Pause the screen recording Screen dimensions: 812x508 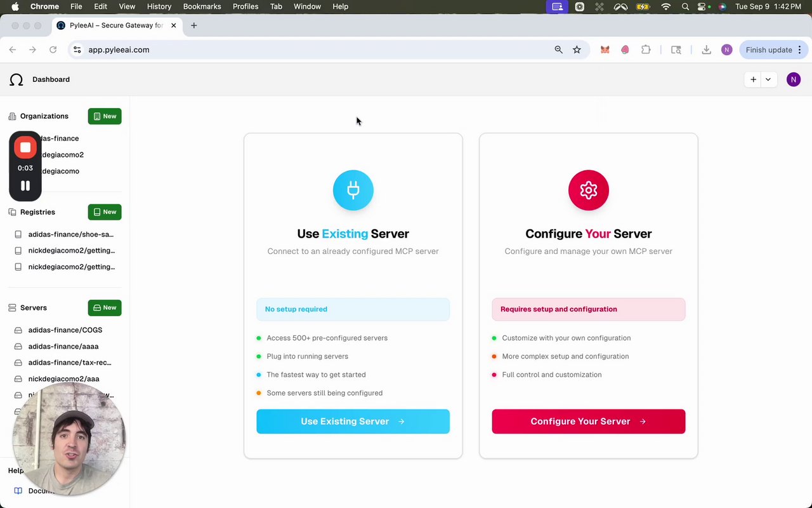click(x=25, y=186)
